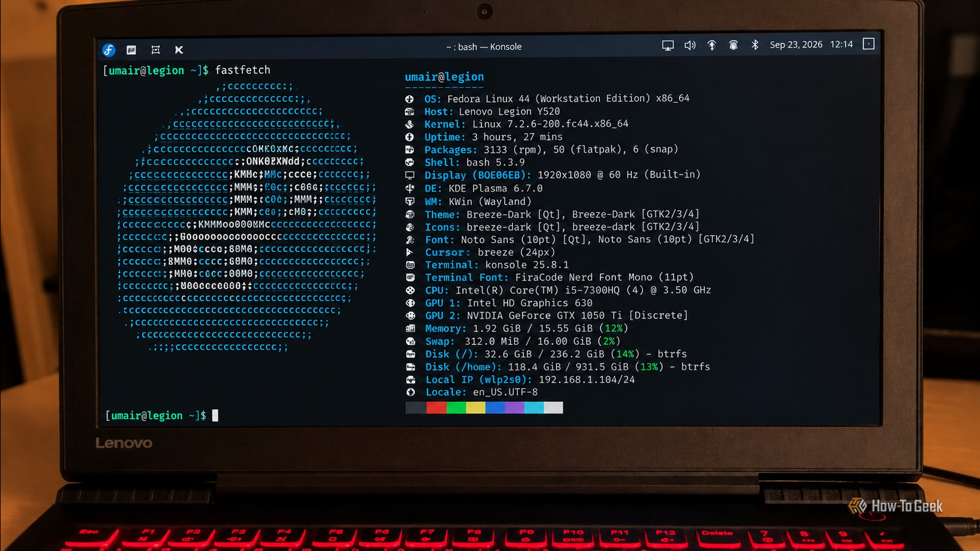The width and height of the screenshot is (980, 551).
Task: Open the volume control tray icon
Action: tap(690, 45)
